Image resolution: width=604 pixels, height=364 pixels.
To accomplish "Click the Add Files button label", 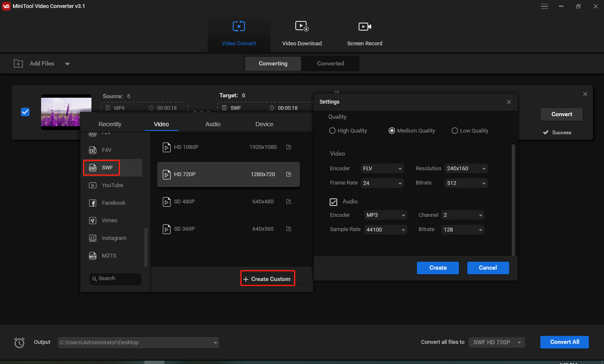I will point(42,64).
